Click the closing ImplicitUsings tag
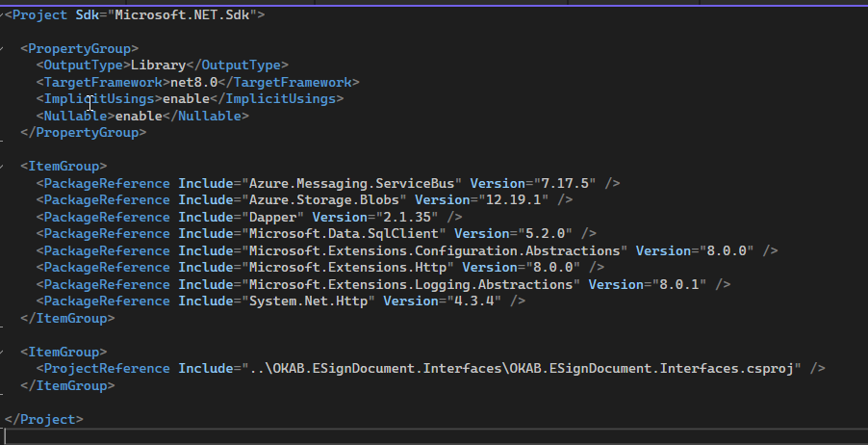 [277, 99]
